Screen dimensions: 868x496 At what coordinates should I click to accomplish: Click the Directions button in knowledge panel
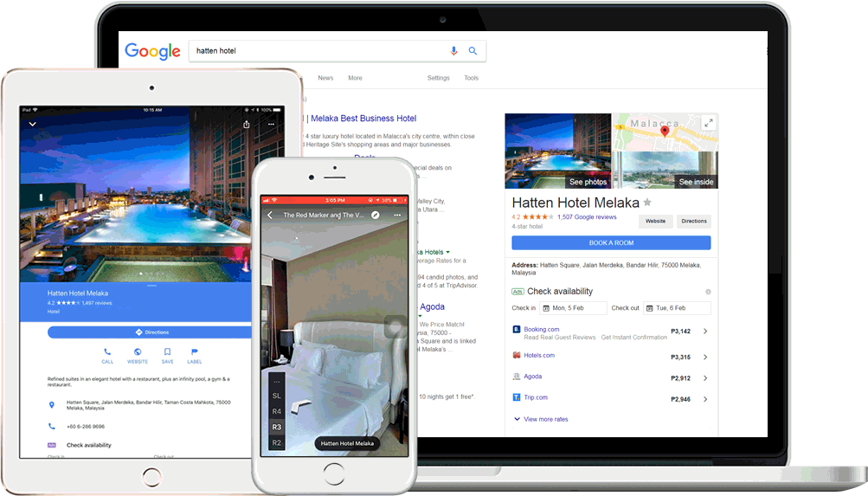[694, 221]
